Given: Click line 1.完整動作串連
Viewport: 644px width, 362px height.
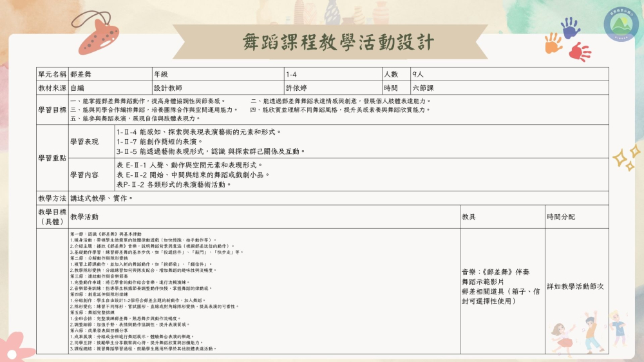Looking at the screenshot, I should pyautogui.click(x=130, y=282).
